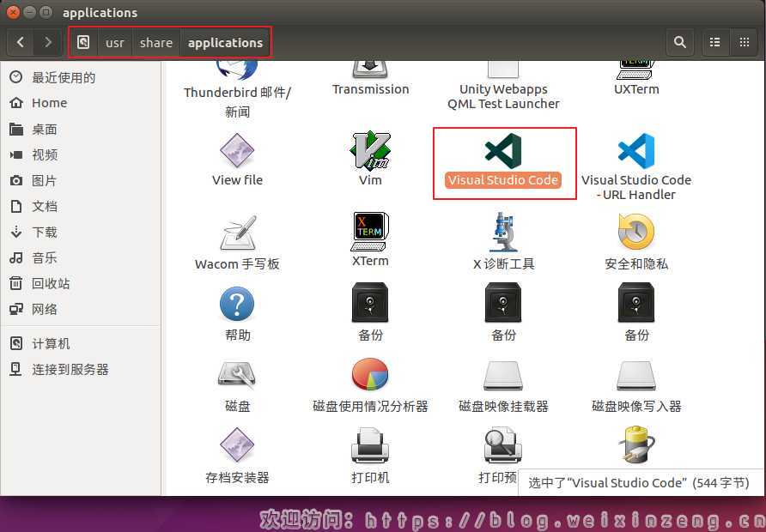Open 桌面 desktop folder in sidebar
This screenshot has height=532, width=766.
click(x=81, y=129)
